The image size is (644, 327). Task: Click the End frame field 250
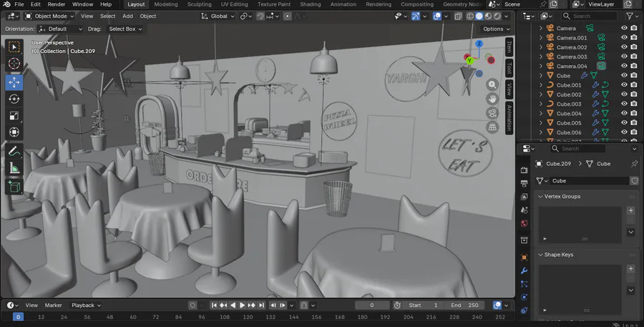(x=465, y=306)
